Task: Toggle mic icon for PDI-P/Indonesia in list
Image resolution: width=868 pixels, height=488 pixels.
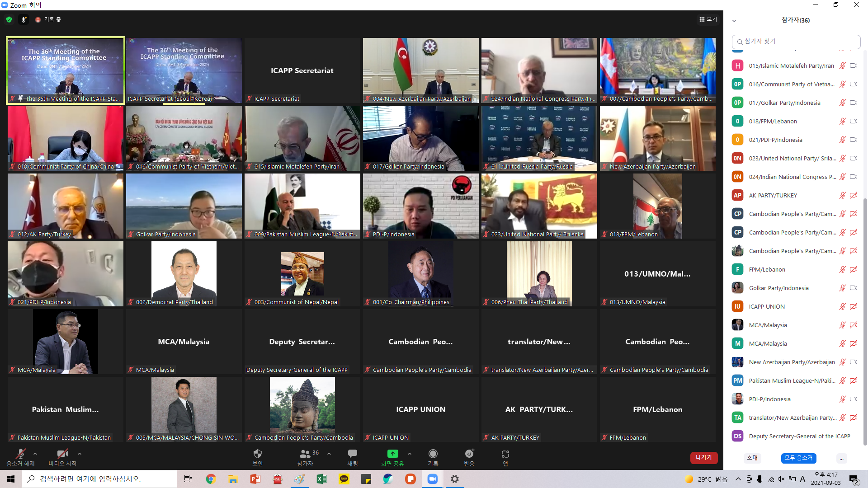Action: 843,399
